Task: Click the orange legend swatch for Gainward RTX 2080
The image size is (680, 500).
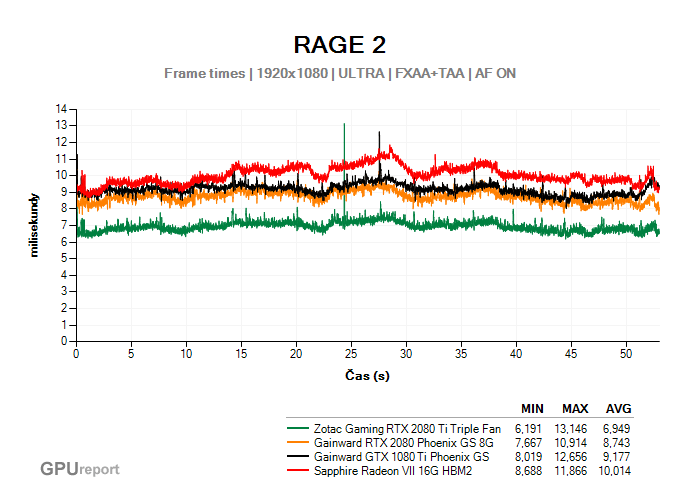Action: click(x=298, y=442)
